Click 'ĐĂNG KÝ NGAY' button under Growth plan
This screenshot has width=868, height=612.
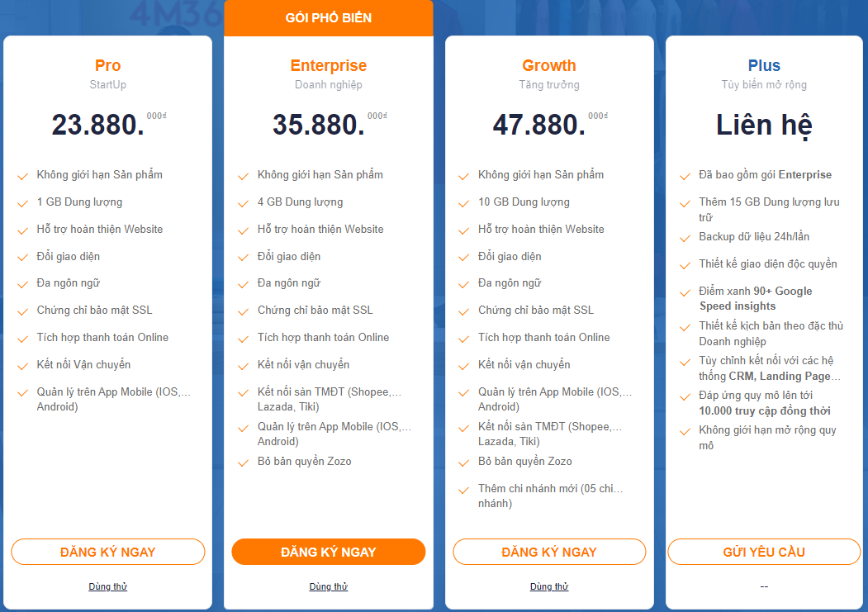549,552
